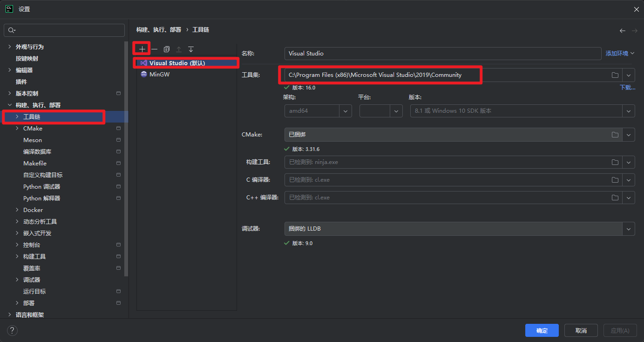Browse folder for C 编译器 field

pos(615,180)
